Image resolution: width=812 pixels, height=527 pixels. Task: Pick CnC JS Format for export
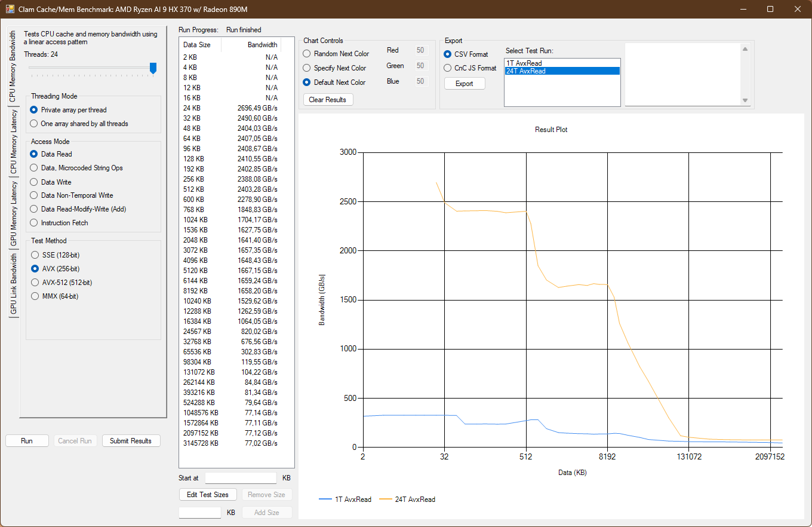(448, 68)
